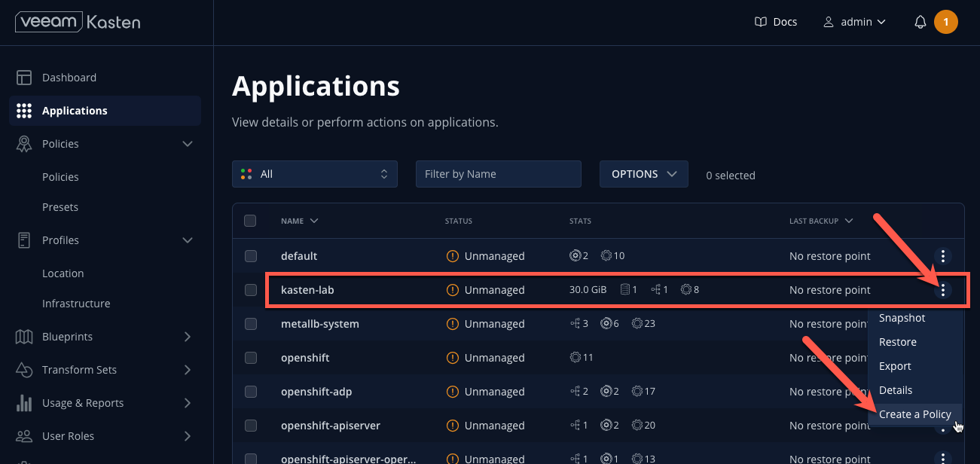Click the notifications bell icon
This screenshot has width=980, height=464.
pyautogui.click(x=920, y=22)
